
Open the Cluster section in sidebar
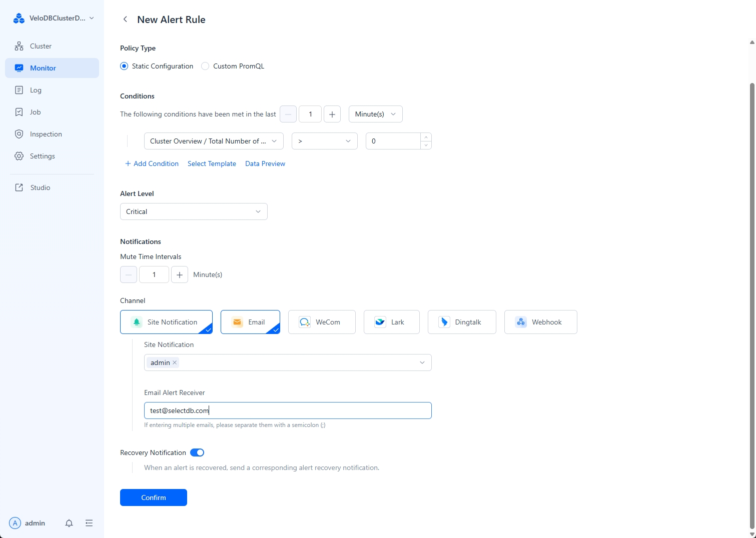click(41, 45)
